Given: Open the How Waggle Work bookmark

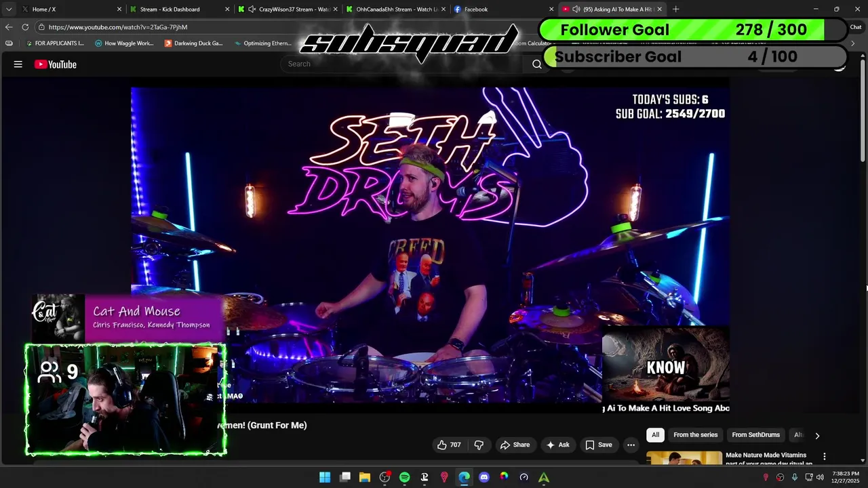Looking at the screenshot, I should [x=124, y=43].
